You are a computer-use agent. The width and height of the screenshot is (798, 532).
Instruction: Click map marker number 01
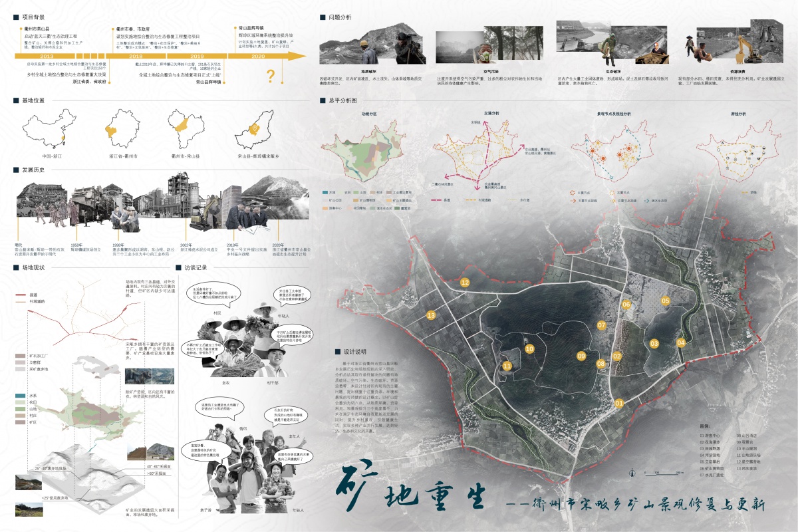tap(619, 403)
